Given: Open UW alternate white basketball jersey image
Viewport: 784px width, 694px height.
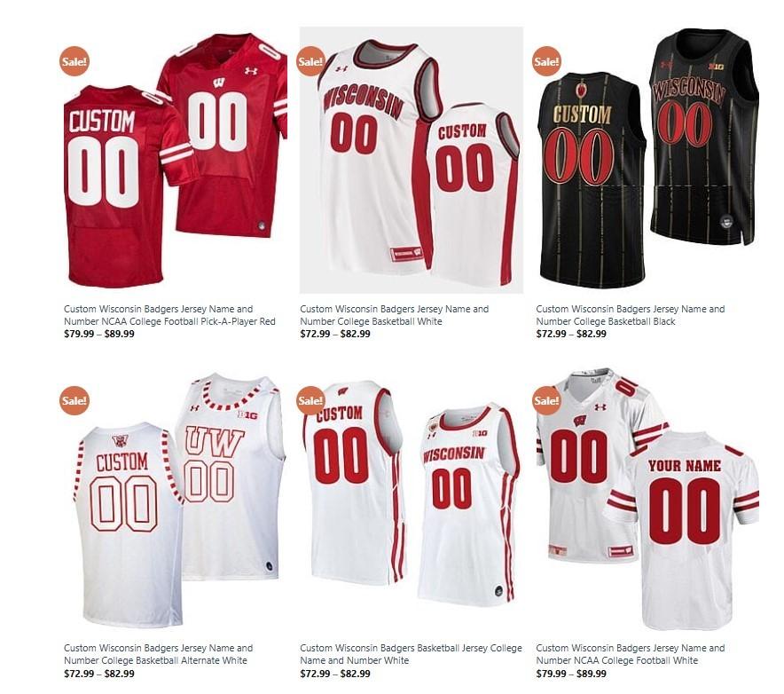Looking at the screenshot, I should pos(176,500).
